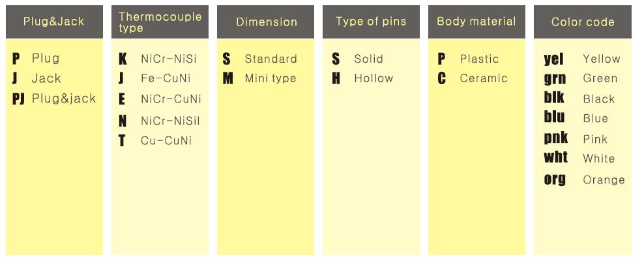
Task: Choose the Standard dimension option
Action: tap(271, 59)
